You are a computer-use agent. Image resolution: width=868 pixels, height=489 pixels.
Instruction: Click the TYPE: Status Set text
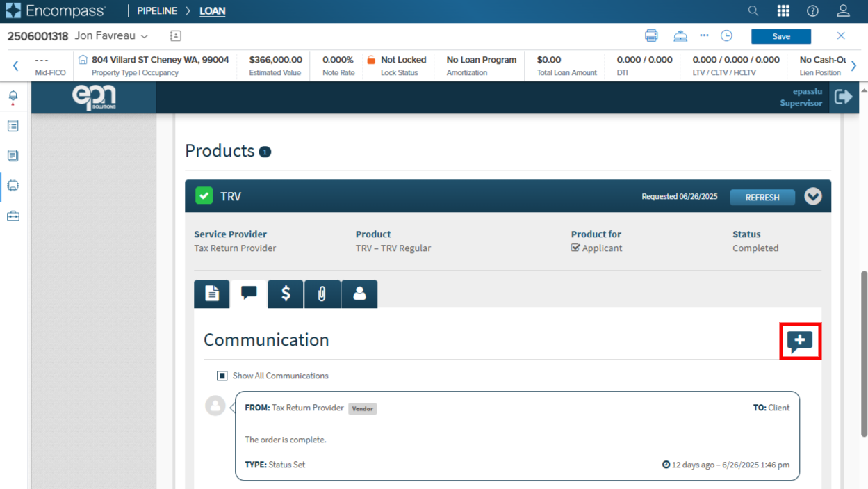tap(275, 465)
